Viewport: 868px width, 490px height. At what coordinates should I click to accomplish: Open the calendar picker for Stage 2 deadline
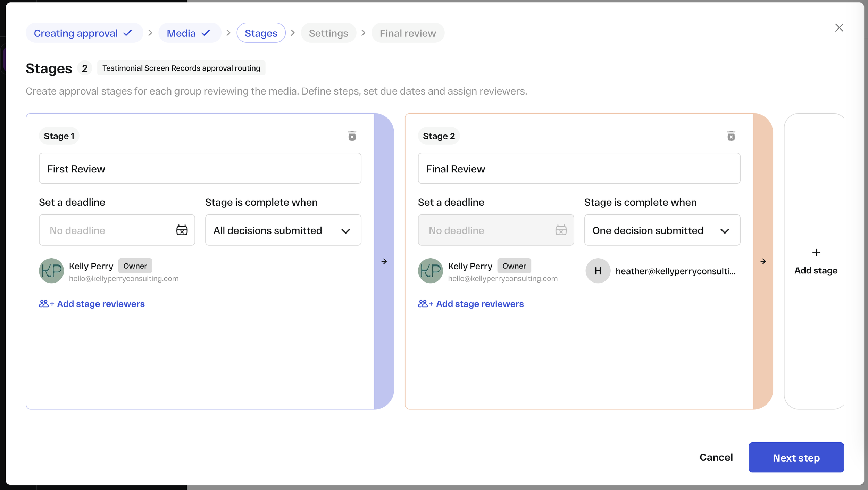[x=561, y=230]
